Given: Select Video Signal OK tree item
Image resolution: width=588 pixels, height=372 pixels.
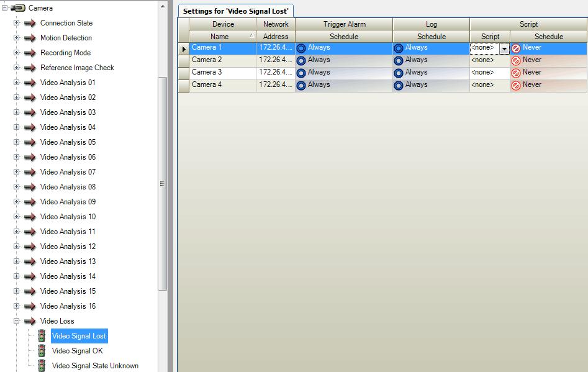Looking at the screenshot, I should pos(77,351).
